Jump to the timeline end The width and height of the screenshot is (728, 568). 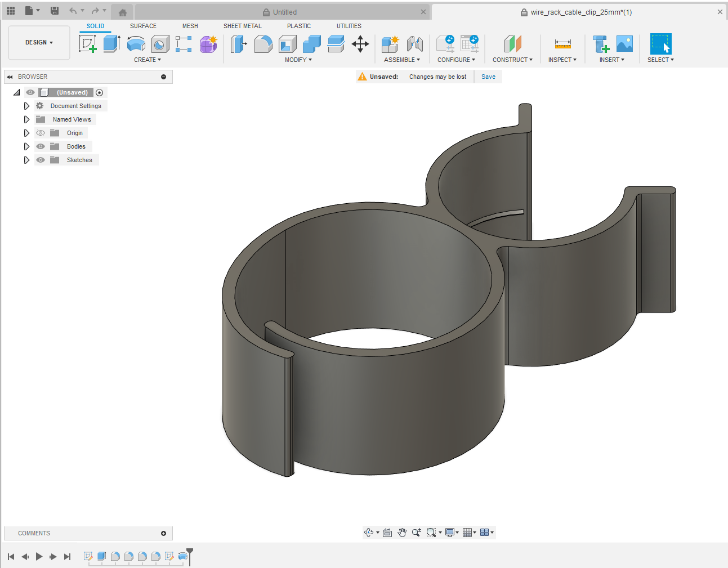click(x=67, y=557)
